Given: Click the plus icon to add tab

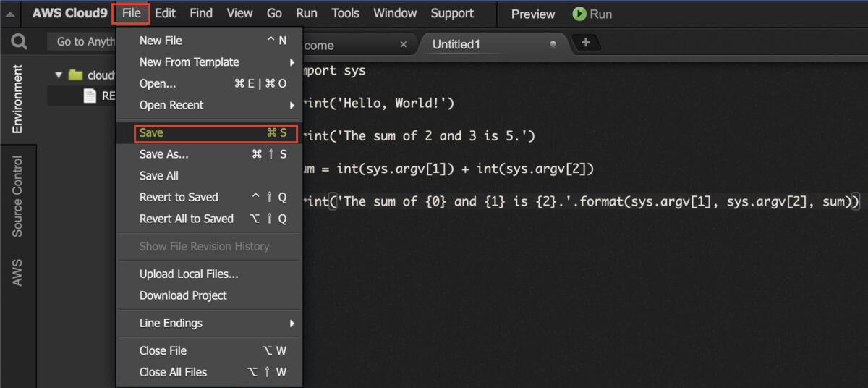Looking at the screenshot, I should pos(585,43).
